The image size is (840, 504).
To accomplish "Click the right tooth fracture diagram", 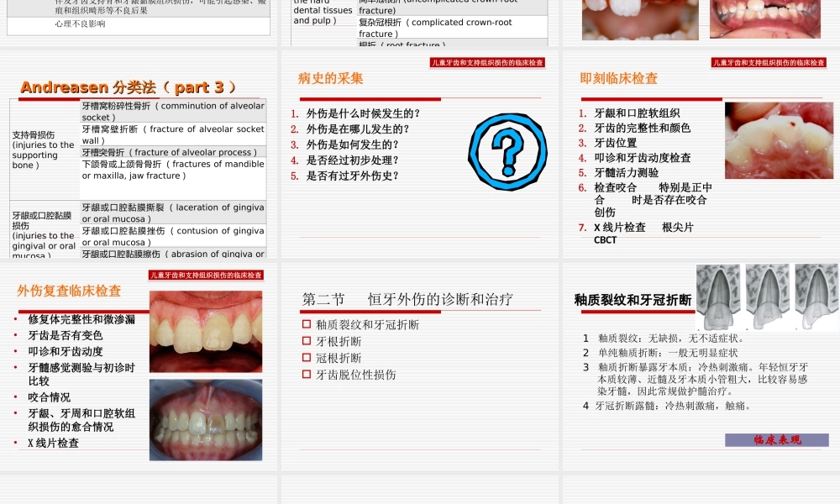I will point(817,297).
